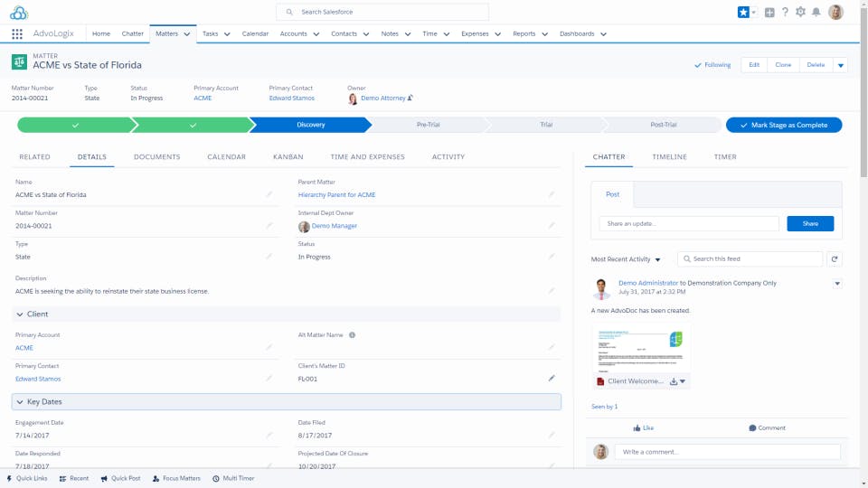Open the Demo Manager link
Image resolution: width=868 pixels, height=488 pixels.
tap(335, 226)
